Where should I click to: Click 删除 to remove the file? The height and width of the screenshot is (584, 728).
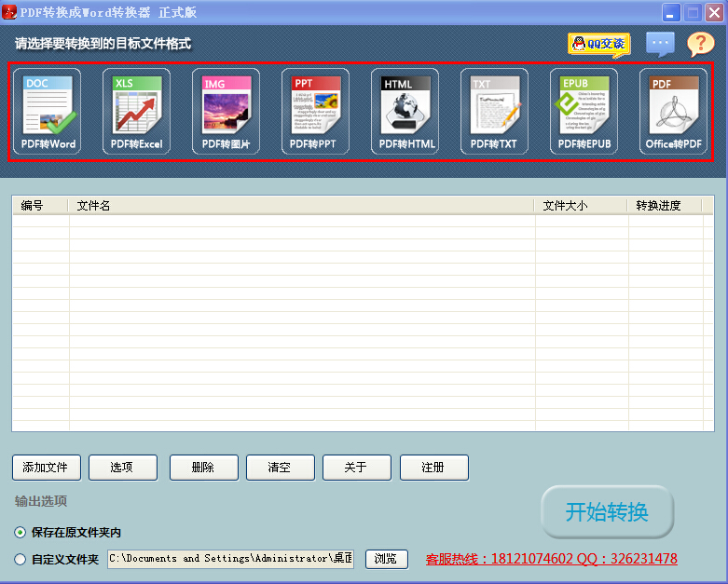[204, 468]
